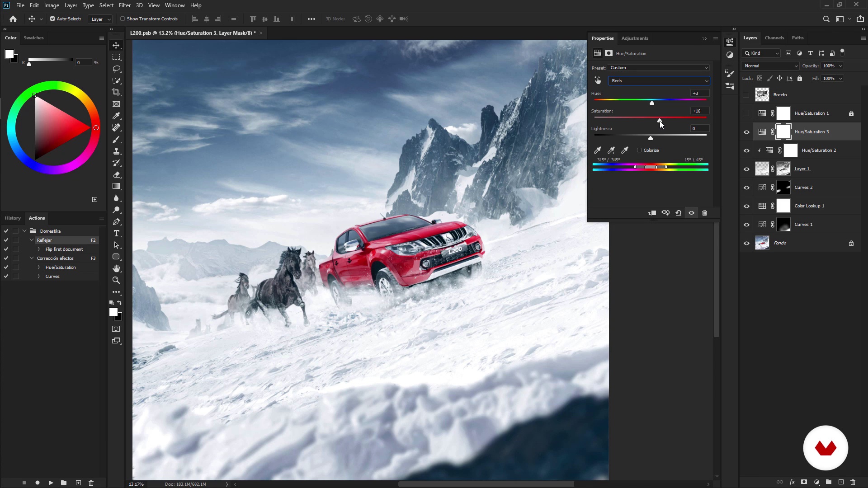The width and height of the screenshot is (868, 488).
Task: Click the Hue value input field
Action: pyautogui.click(x=699, y=94)
